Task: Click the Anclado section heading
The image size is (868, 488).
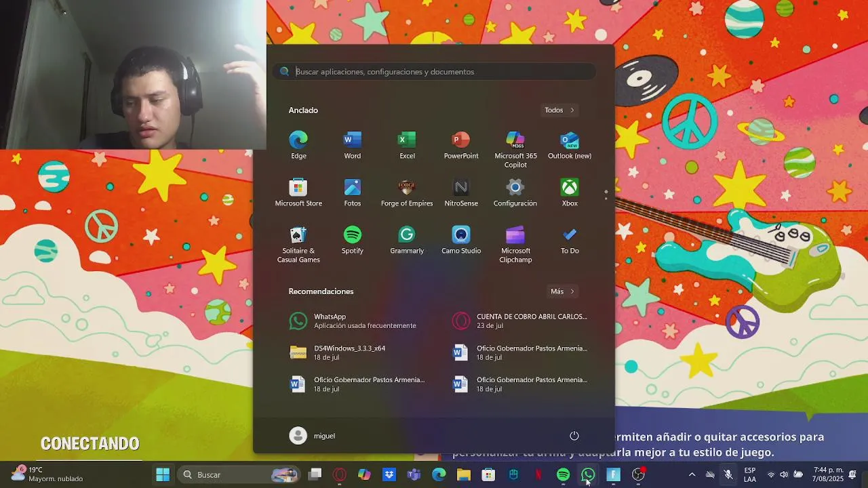Action: pyautogui.click(x=303, y=110)
